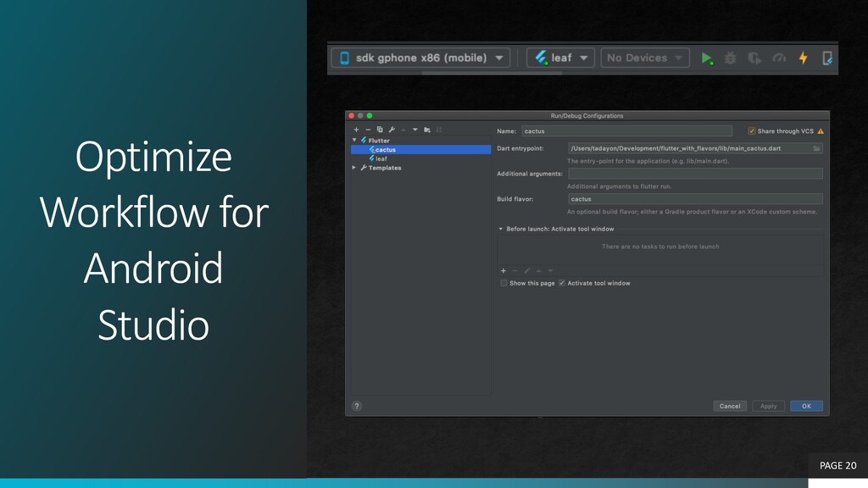868x488 pixels.
Task: Click the Flutter group label
Action: [379, 141]
